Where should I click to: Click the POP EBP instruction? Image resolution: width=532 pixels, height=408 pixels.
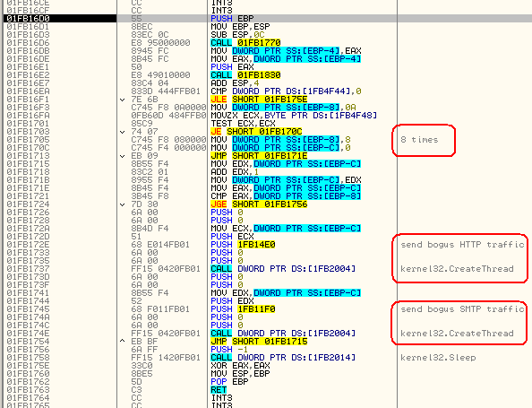pyautogui.click(x=229, y=381)
